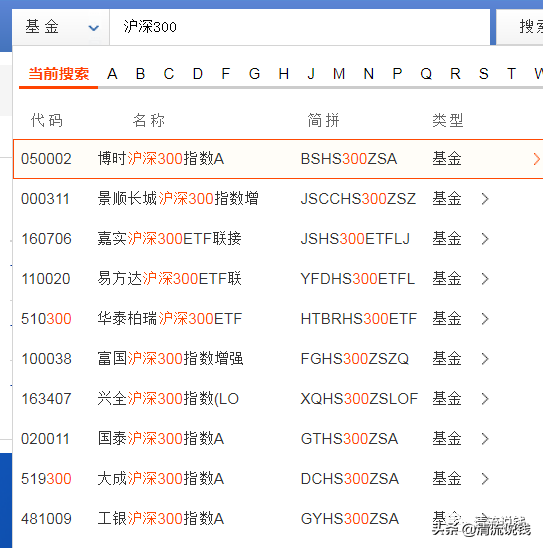Click pinyin abbreviation XQHS300ZSLOF
This screenshot has height=548, width=543.
[359, 399]
